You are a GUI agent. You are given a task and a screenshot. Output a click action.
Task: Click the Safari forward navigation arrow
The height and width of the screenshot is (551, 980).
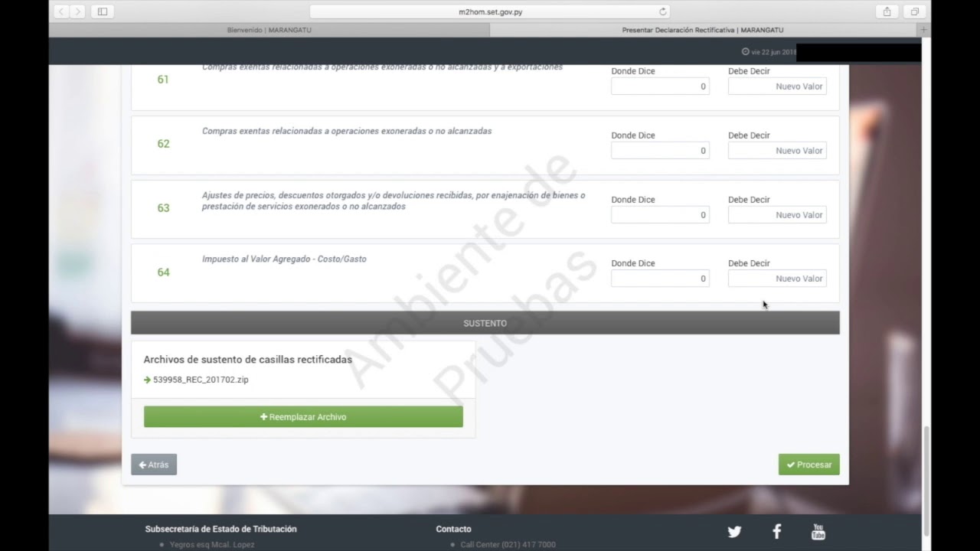(x=77, y=11)
